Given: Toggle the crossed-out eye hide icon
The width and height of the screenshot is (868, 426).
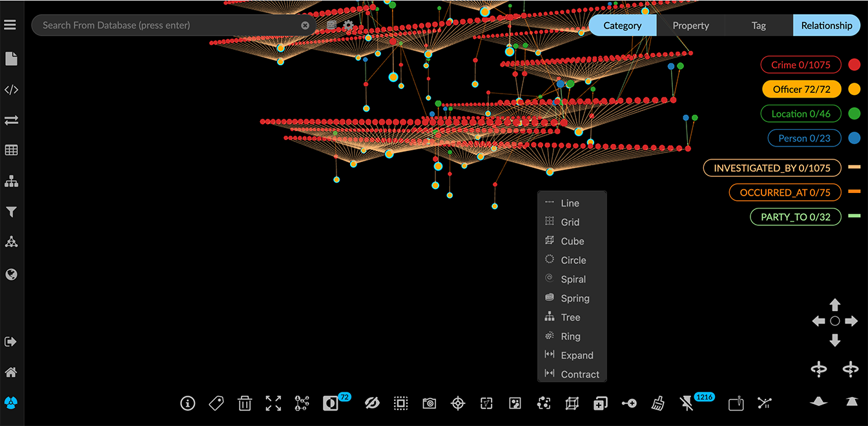Looking at the screenshot, I should tap(371, 403).
